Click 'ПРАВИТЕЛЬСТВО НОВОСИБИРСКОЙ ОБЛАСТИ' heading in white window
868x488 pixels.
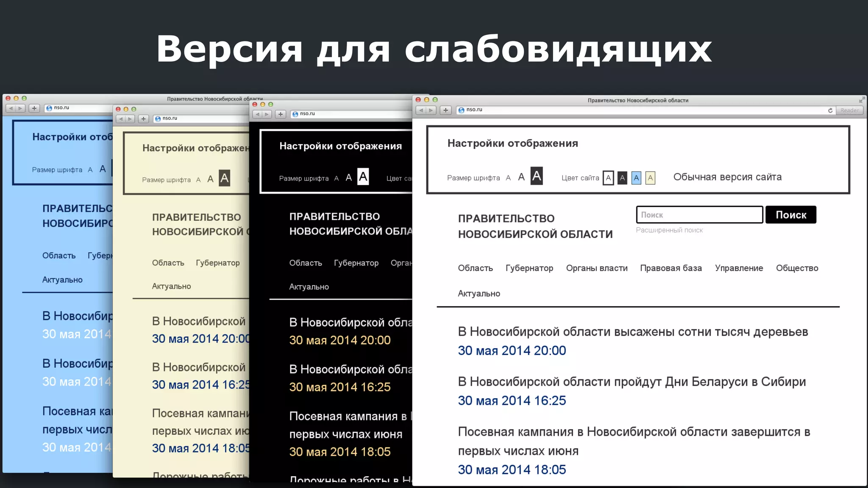click(535, 226)
